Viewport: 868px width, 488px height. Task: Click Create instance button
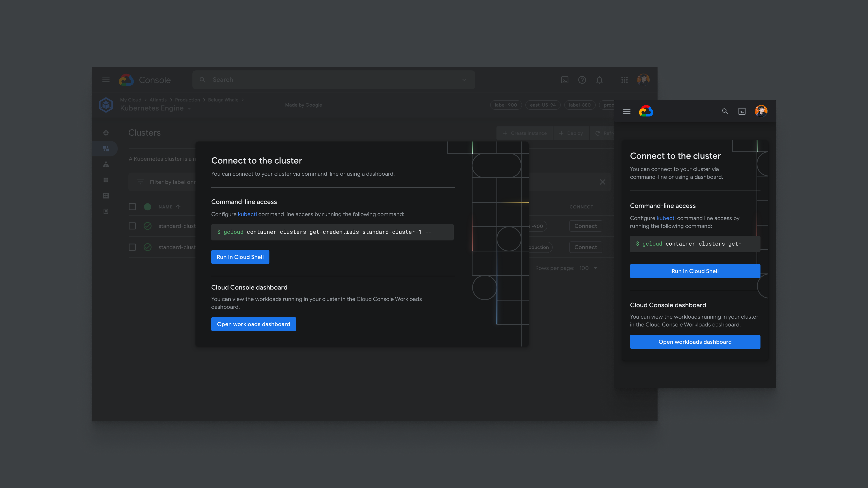click(x=525, y=133)
